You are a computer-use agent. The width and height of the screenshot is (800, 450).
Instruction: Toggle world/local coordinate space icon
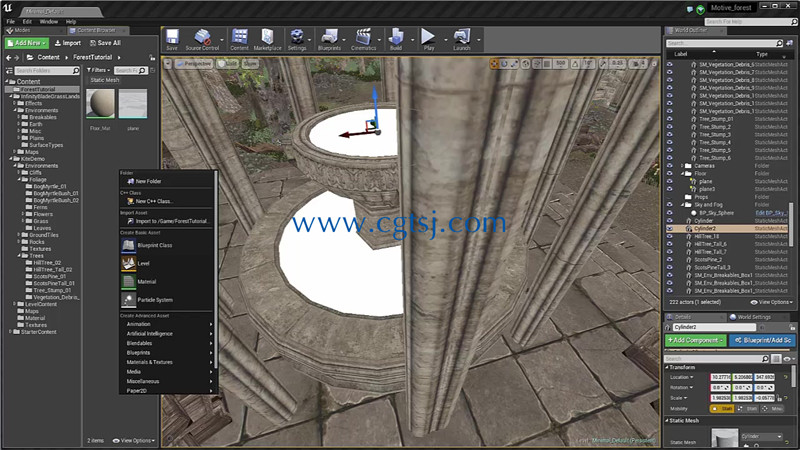tap(526, 64)
